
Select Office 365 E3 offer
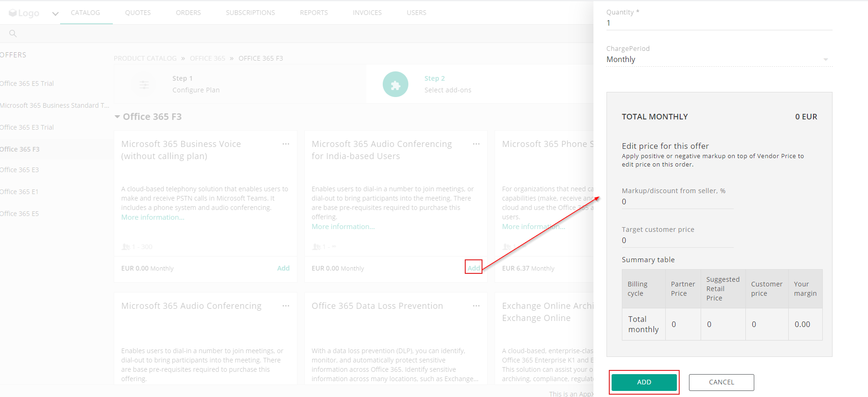(20, 170)
